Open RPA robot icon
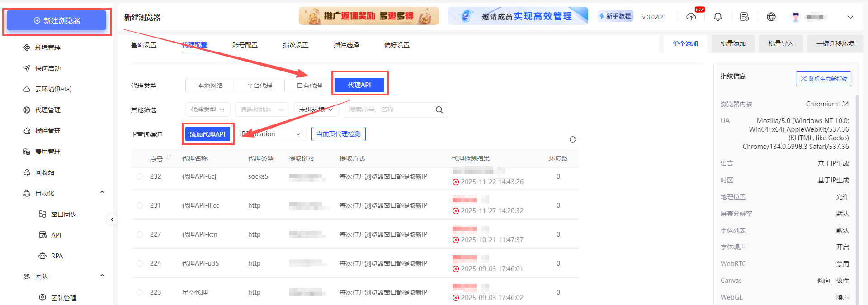 tap(42, 256)
